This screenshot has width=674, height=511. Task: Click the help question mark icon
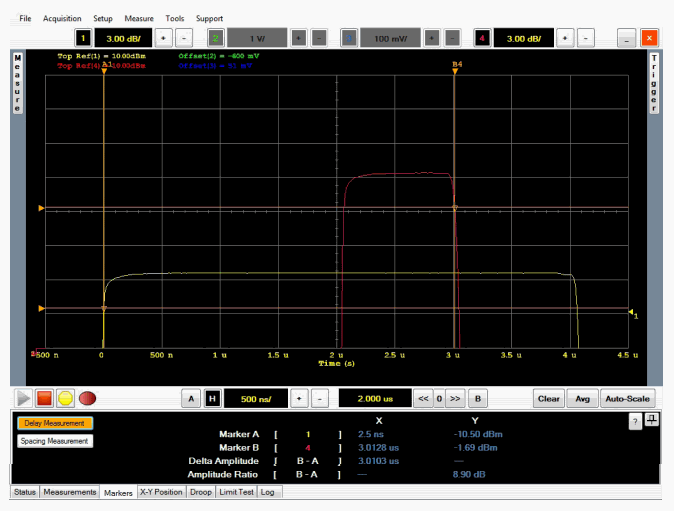pos(635,421)
